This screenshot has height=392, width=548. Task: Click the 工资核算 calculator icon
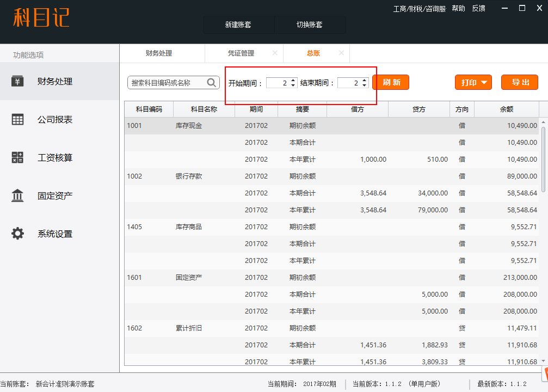pyautogui.click(x=18, y=157)
